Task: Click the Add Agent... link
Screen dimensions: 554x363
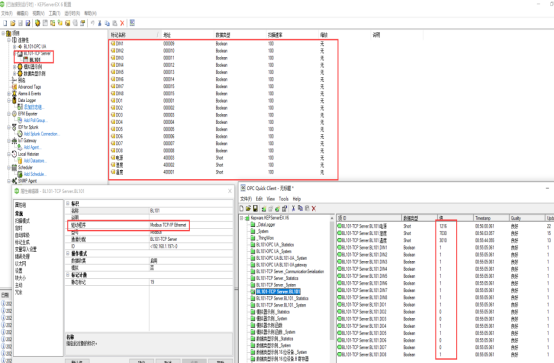Action: (32, 147)
